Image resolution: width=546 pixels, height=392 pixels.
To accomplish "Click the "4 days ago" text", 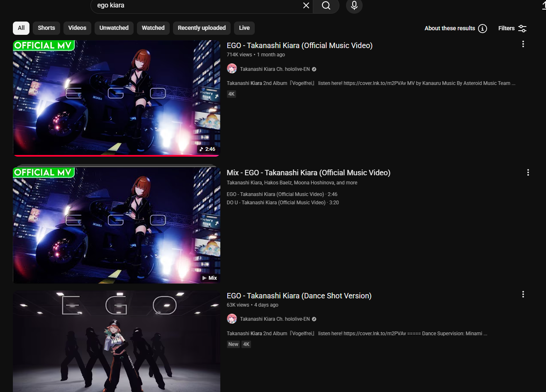I will coord(266,305).
